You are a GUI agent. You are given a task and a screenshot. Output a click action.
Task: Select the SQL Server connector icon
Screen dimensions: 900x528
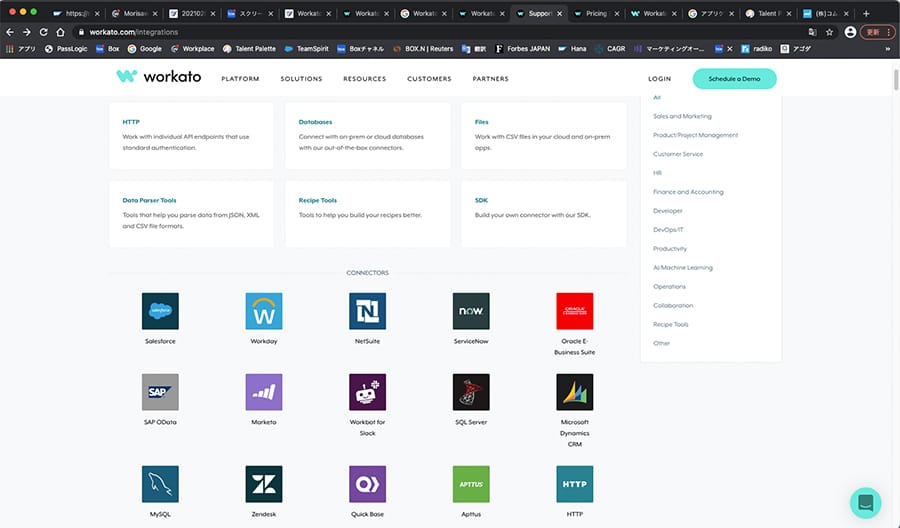[471, 392]
